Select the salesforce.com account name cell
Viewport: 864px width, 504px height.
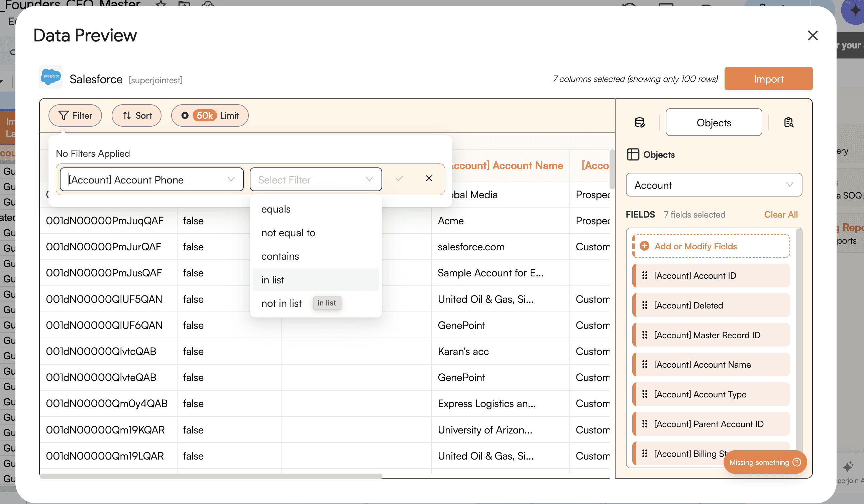[x=501, y=247]
